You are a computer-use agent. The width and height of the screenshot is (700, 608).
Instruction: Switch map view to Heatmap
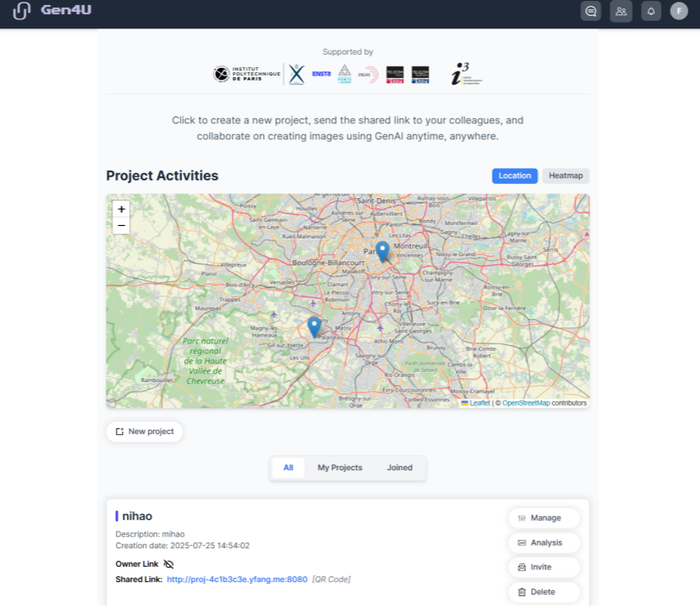(x=566, y=176)
